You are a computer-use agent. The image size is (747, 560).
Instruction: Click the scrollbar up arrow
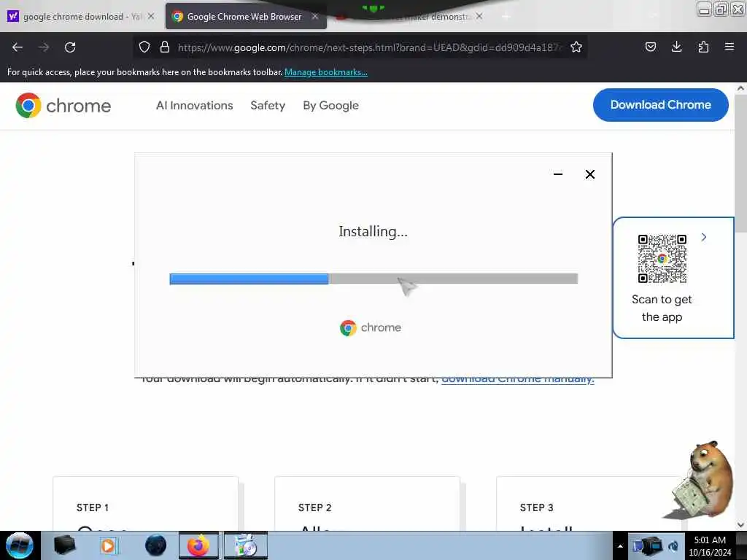(x=740, y=88)
